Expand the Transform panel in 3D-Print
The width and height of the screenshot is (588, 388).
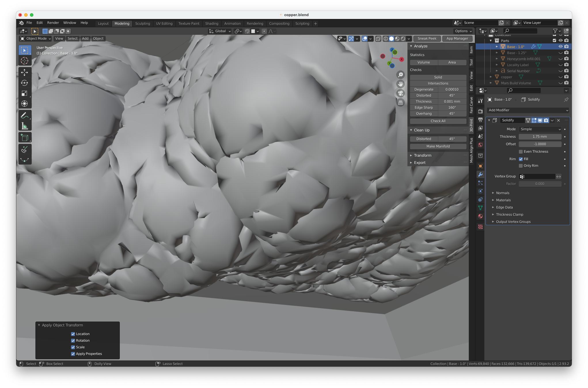pos(422,156)
